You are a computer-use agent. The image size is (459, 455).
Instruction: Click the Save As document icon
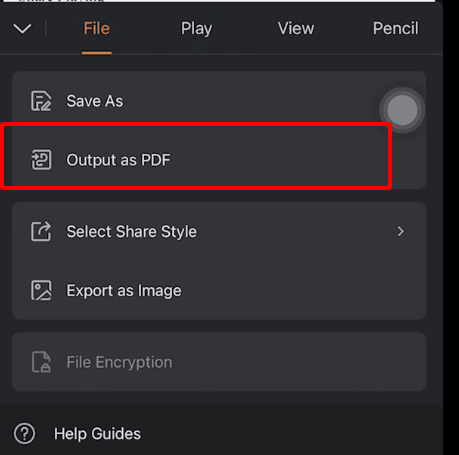pyautogui.click(x=41, y=101)
